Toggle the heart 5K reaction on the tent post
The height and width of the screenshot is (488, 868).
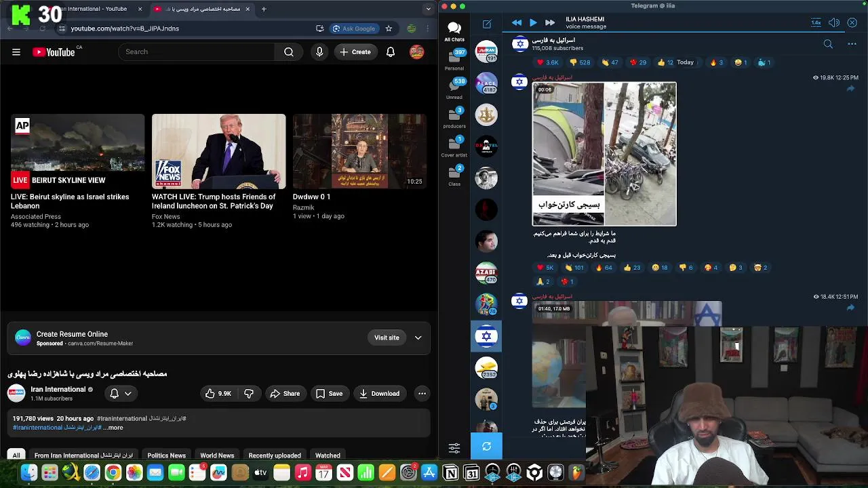(x=545, y=268)
